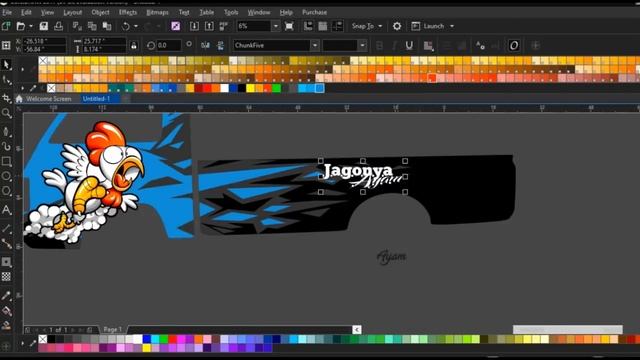Toggle the lock ratio padlock

[x=133, y=45]
